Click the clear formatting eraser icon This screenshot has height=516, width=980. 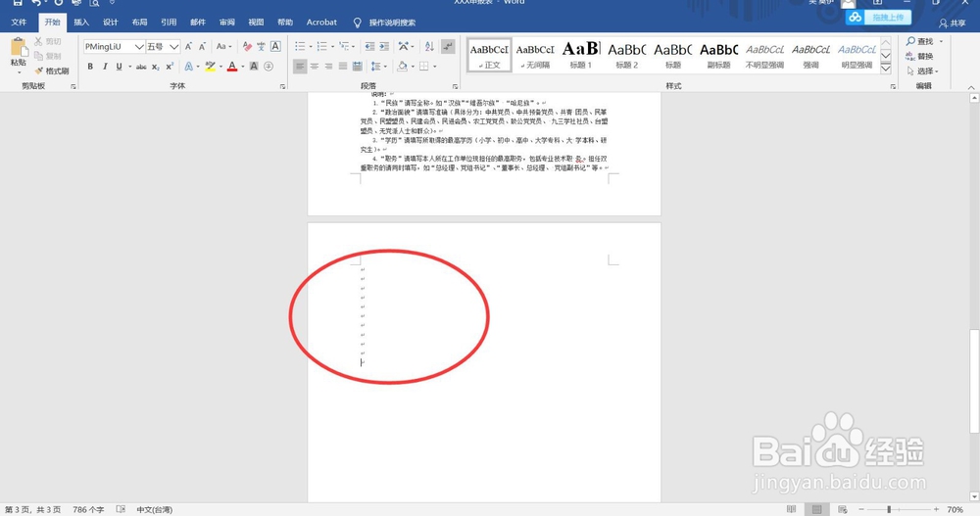click(x=248, y=47)
